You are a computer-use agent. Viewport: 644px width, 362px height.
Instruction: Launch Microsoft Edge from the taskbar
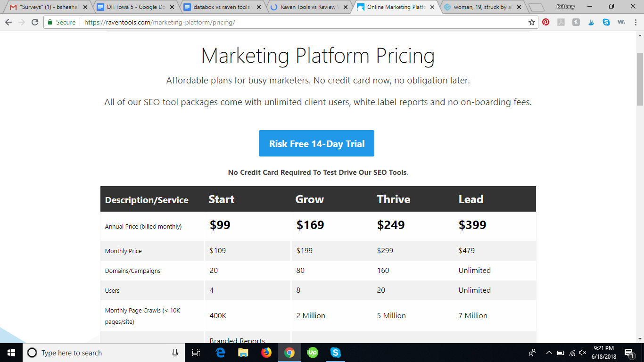(220, 353)
